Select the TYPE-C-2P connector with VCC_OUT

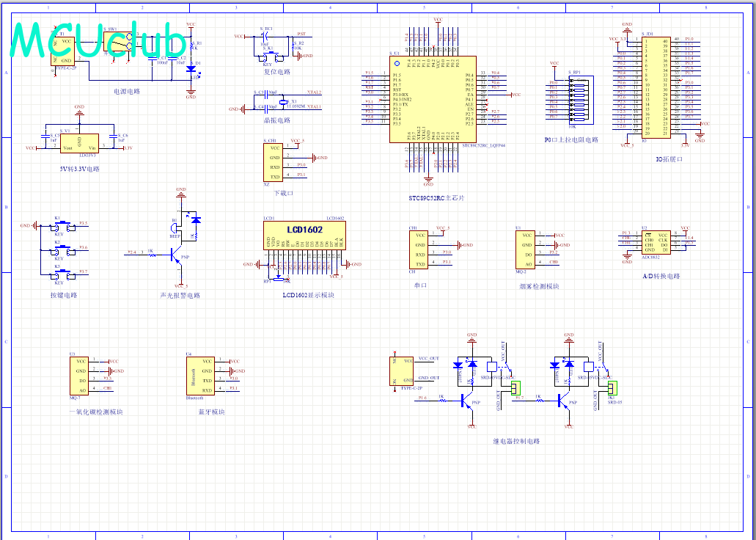(x=402, y=371)
